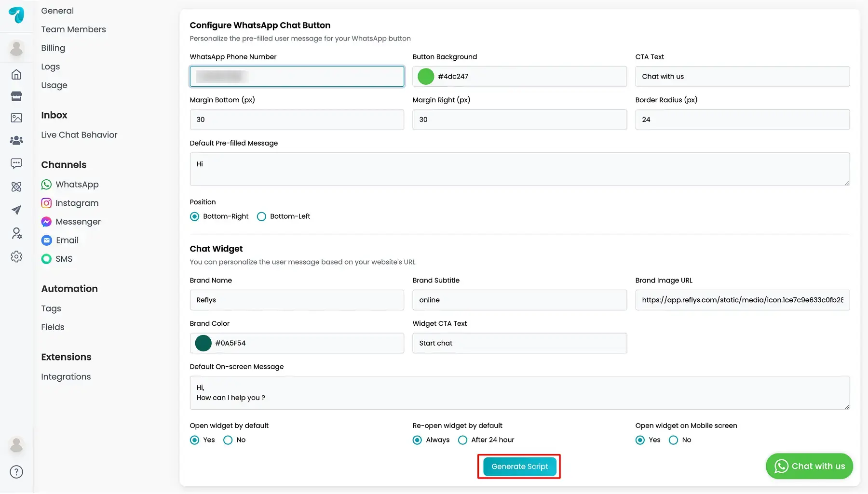Open Live Chat Behavior page
Image resolution: width=868 pixels, height=494 pixels.
79,135
